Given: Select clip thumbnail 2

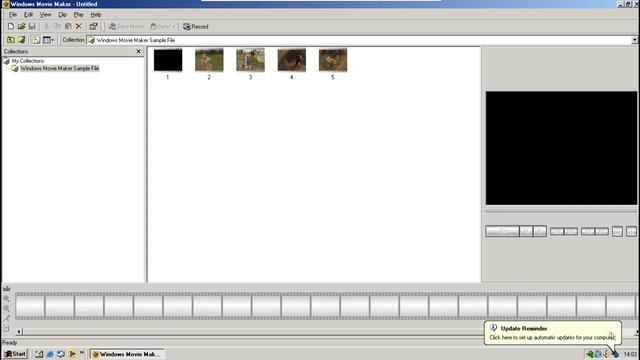Looking at the screenshot, I should (209, 60).
